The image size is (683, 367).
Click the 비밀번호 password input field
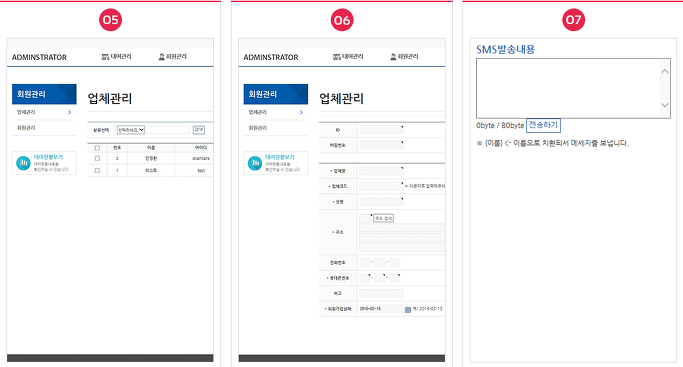[x=382, y=145]
